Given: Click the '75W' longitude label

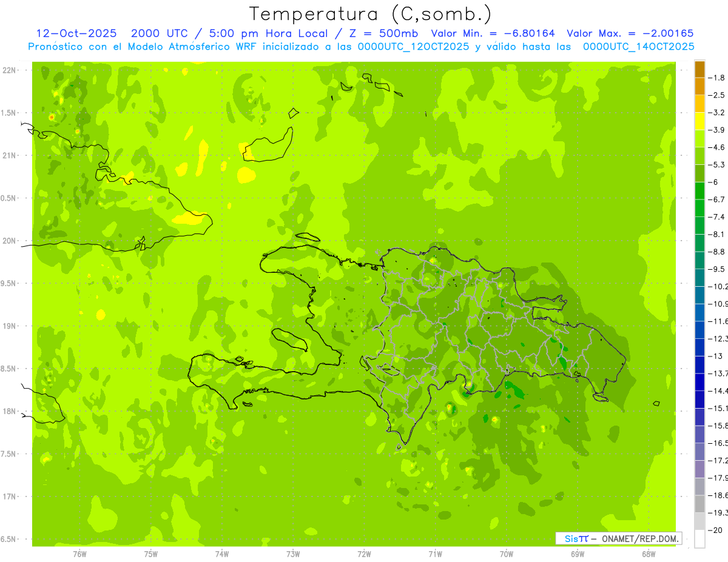Looking at the screenshot, I should click(x=151, y=554).
